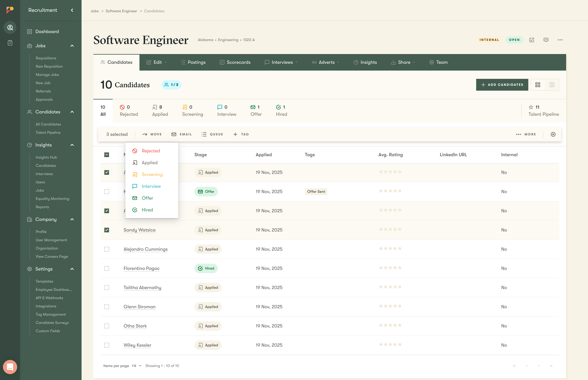Filter by the Hired stage counter
The image size is (588, 380).
click(281, 111)
